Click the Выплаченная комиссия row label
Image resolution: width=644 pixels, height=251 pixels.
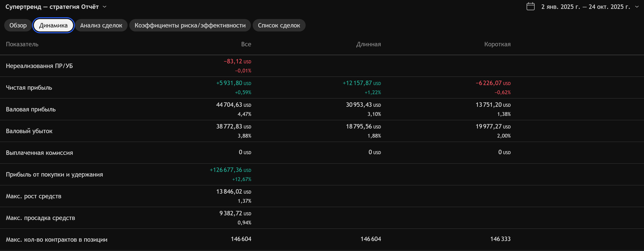click(39, 153)
